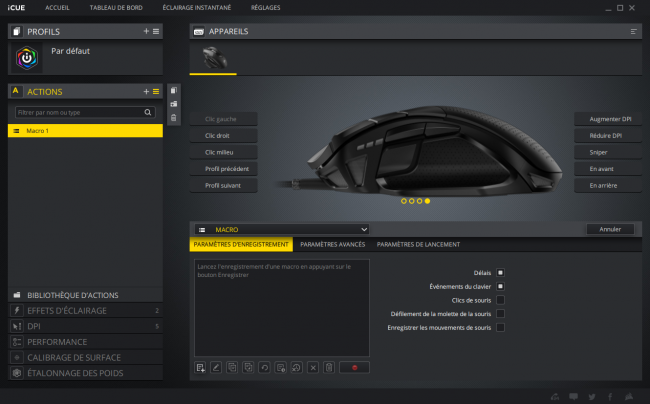Open the Tableau de bord menu
650x404 pixels.
[116, 7]
